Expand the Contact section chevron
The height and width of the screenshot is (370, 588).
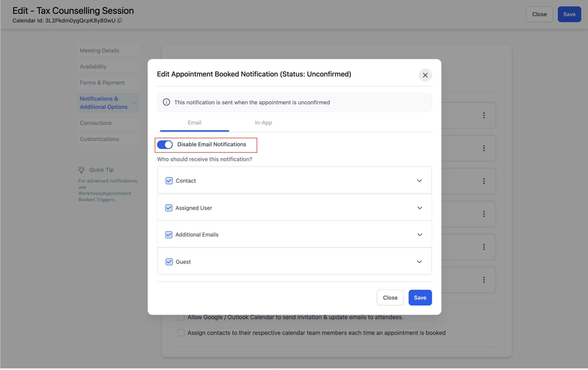coord(419,181)
